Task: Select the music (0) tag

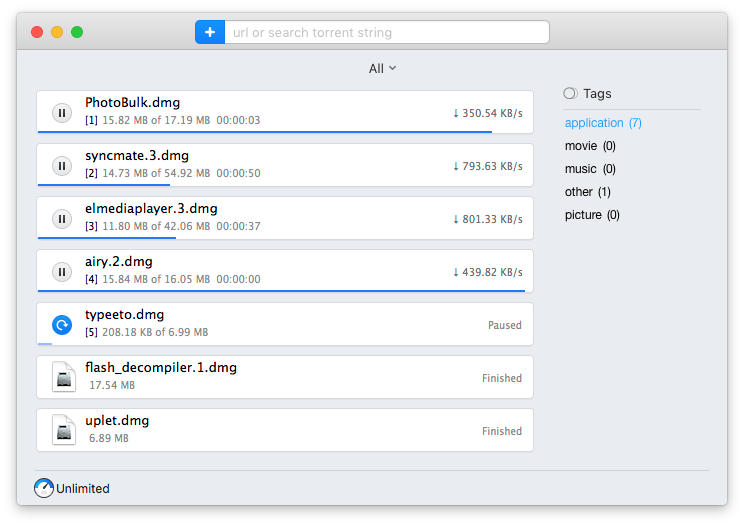Action: pyautogui.click(x=590, y=169)
